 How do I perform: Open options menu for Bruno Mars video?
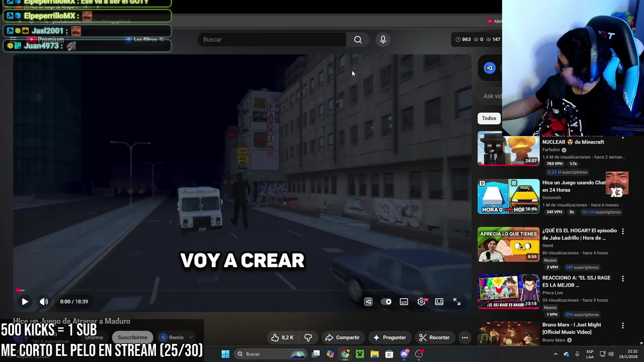623,326
